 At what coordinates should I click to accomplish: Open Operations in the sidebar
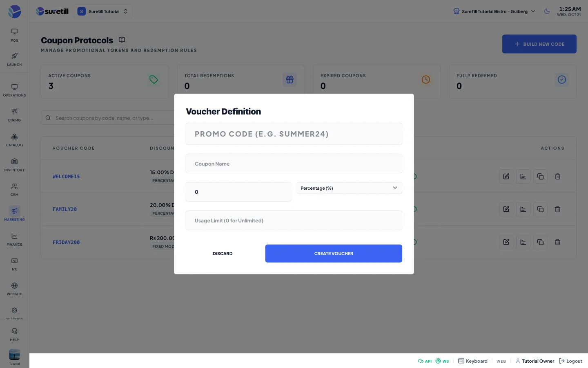coord(14,90)
